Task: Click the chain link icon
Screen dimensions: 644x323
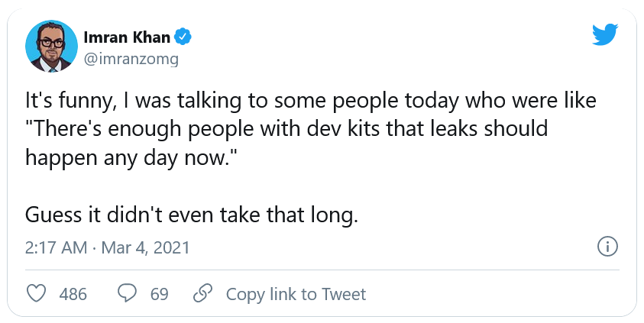Action: click(x=202, y=294)
